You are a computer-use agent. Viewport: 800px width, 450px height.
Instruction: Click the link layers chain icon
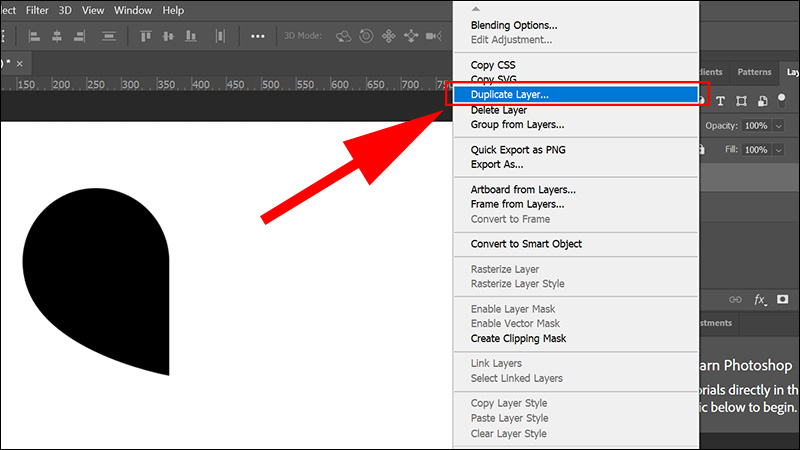pos(736,299)
